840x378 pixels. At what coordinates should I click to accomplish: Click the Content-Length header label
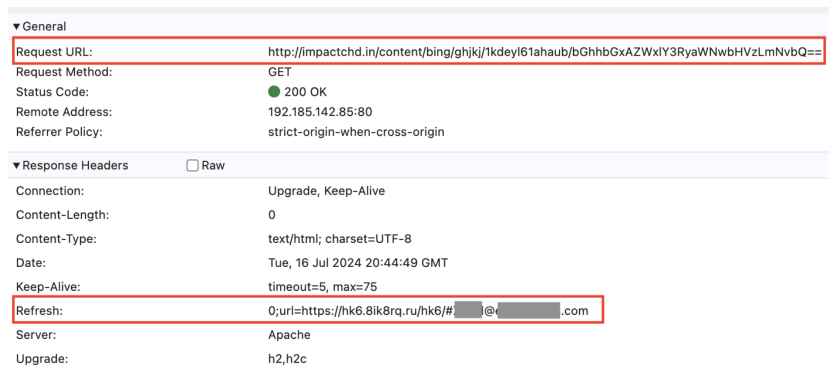[62, 215]
